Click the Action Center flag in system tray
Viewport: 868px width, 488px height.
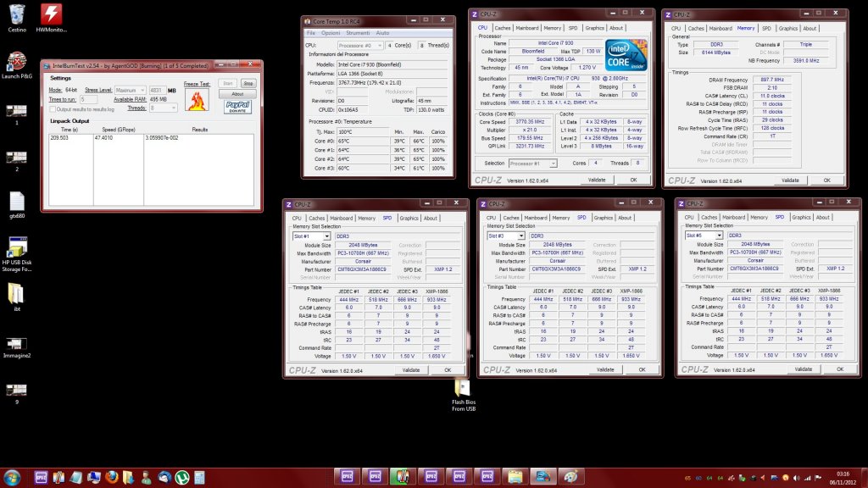818,478
